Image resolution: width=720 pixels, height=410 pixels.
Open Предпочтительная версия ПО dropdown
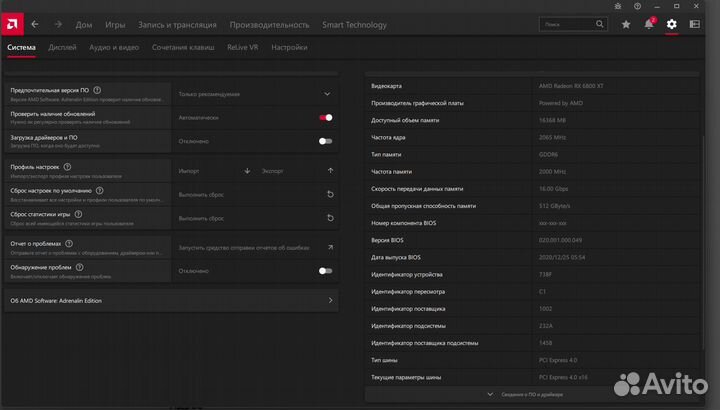327,93
